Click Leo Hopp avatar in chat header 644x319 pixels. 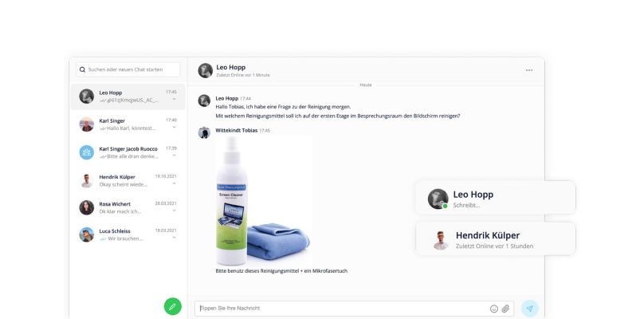206,70
